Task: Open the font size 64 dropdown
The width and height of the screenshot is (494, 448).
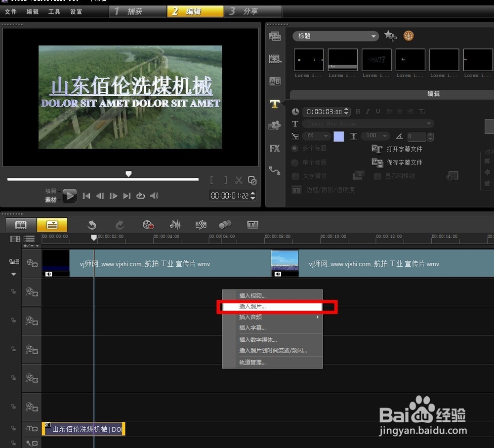Action: point(316,136)
